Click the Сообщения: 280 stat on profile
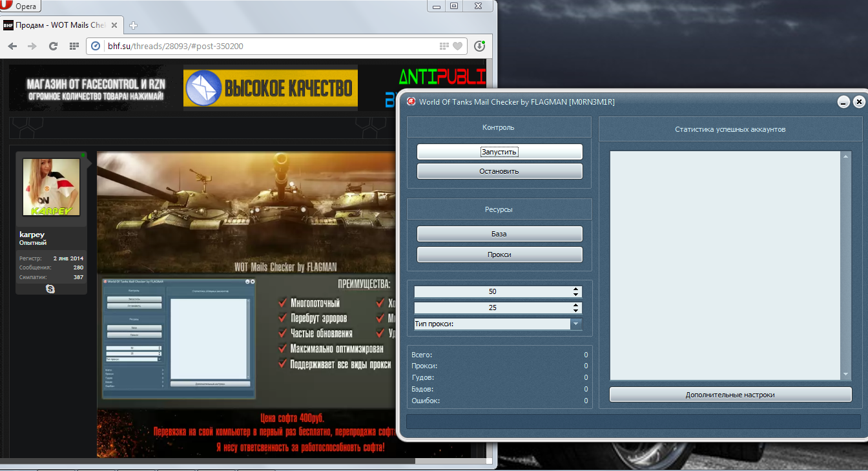 [51, 267]
